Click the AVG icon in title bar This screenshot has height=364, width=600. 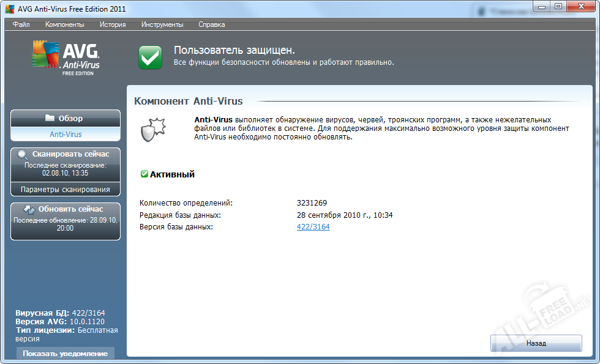[x=10, y=8]
